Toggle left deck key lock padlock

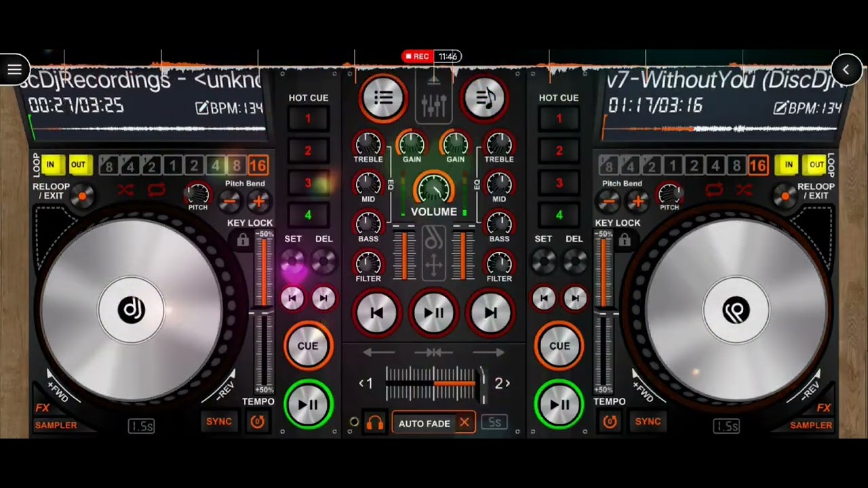tap(242, 239)
